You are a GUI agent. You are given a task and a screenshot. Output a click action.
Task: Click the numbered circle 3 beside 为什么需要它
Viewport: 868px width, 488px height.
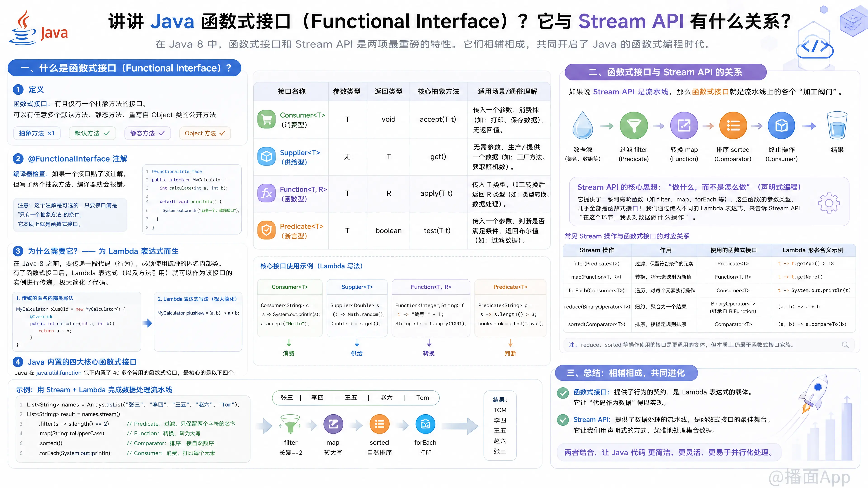point(18,251)
